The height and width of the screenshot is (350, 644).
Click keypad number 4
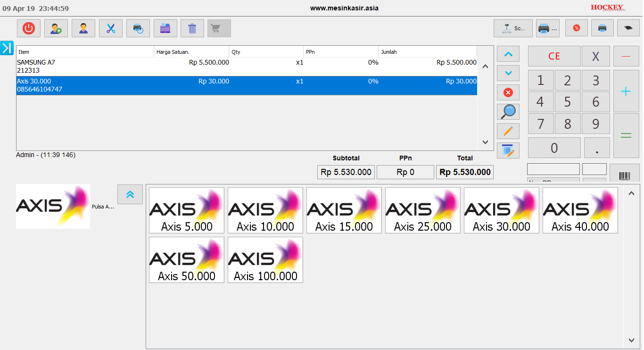[x=541, y=102]
